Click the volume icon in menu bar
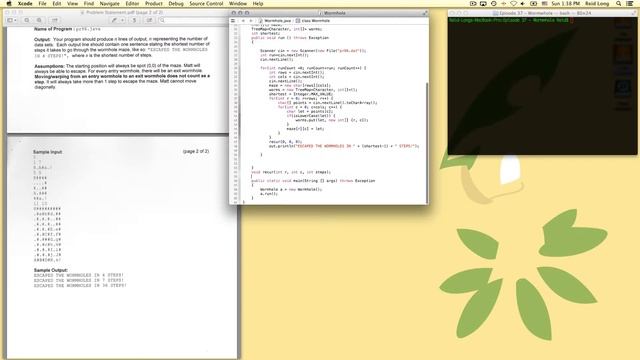 (522, 3)
